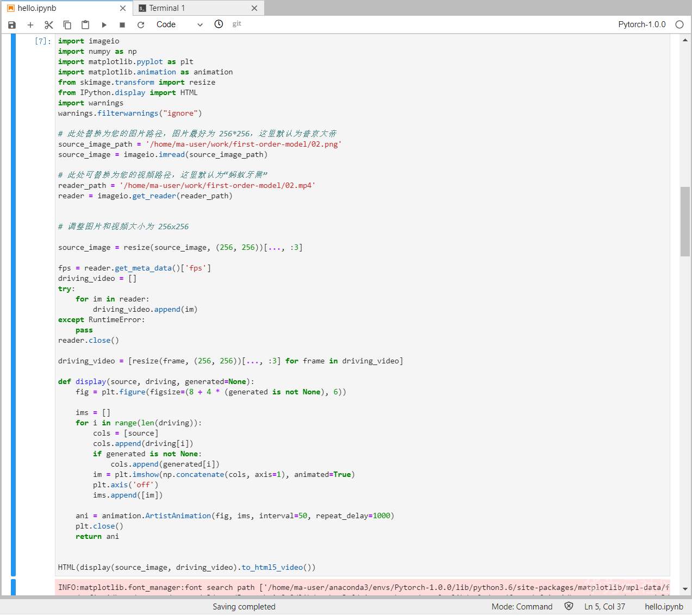The image size is (692, 616).
Task: Click the reader_path '02.mp4' string line
Action: tap(187, 186)
